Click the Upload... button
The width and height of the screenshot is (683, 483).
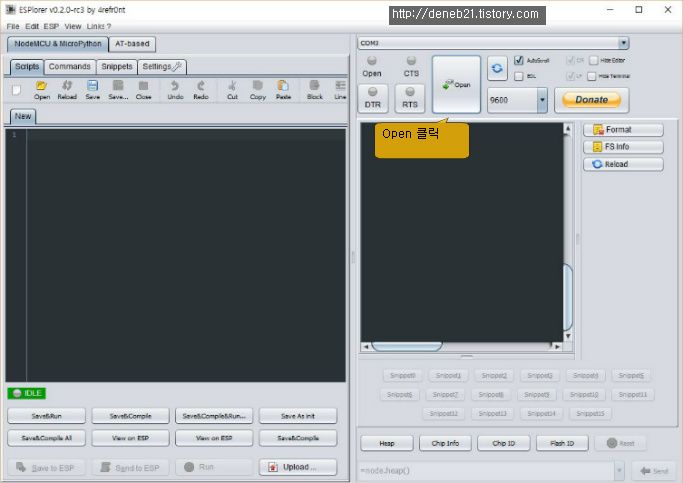(298, 467)
